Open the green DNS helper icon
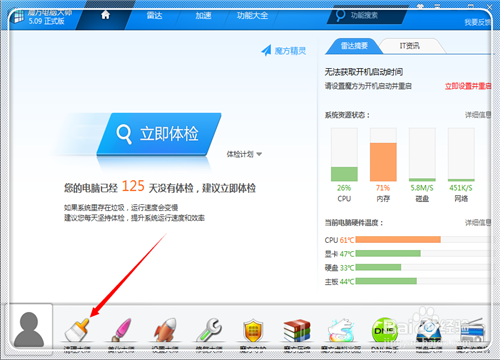The image size is (500, 360). coord(384,330)
